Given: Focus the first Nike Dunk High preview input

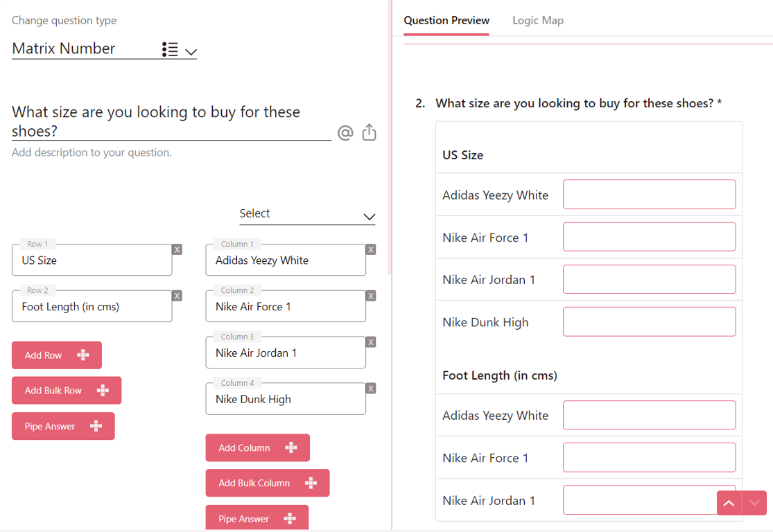Looking at the screenshot, I should tap(649, 322).
